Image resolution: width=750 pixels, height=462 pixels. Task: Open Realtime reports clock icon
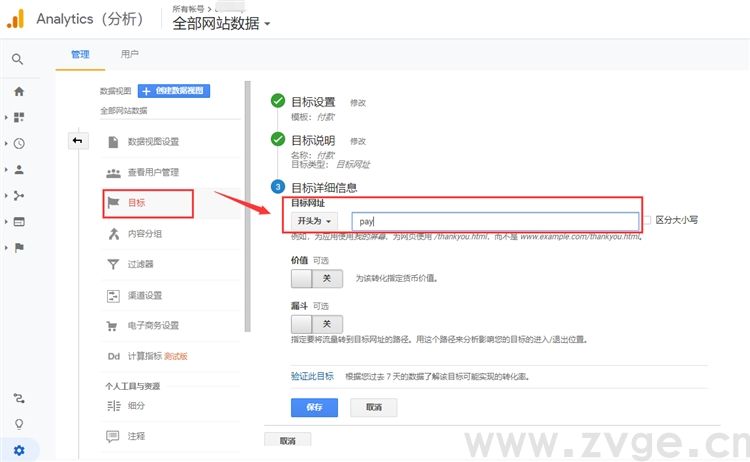19,143
